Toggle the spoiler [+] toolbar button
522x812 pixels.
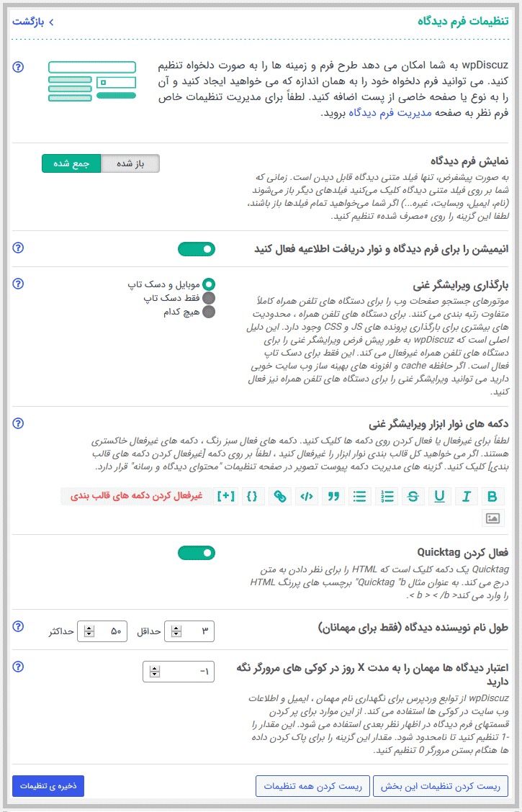226,496
